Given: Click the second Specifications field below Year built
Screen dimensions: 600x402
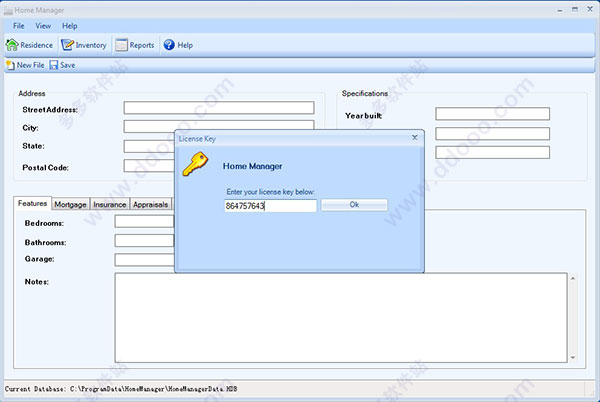Looking at the screenshot, I should [x=492, y=133].
